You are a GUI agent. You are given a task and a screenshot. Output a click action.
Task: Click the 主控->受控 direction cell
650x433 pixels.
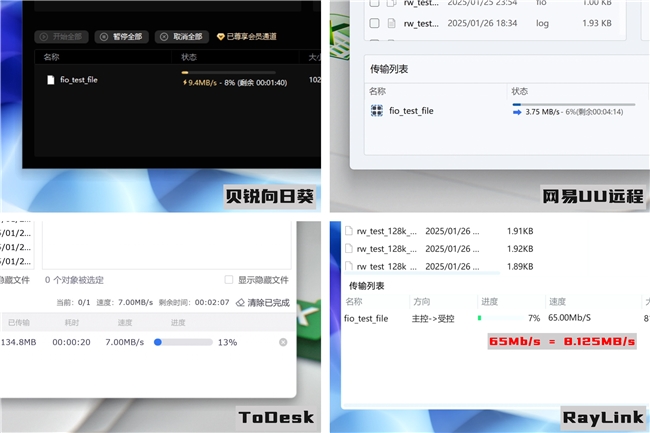pyautogui.click(x=433, y=319)
